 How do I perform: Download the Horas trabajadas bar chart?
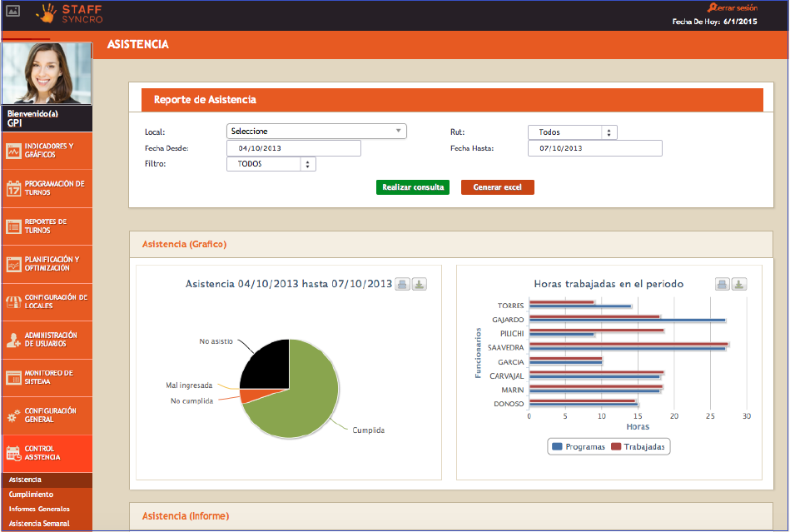point(739,284)
